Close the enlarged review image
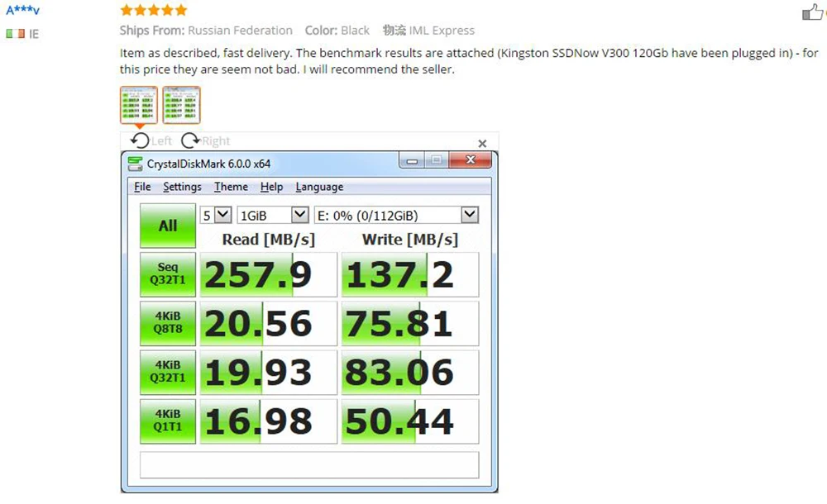This screenshot has height=504, width=827. 482,143
